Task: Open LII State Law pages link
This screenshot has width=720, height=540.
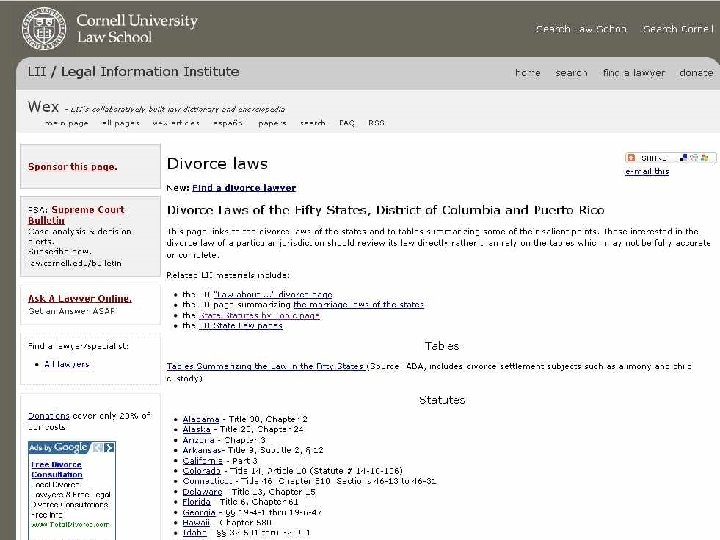Action: [x=241, y=326]
